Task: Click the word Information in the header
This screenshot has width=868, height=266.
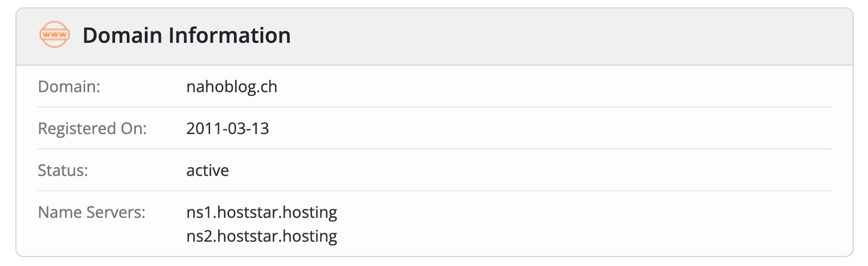Action: click(x=230, y=35)
